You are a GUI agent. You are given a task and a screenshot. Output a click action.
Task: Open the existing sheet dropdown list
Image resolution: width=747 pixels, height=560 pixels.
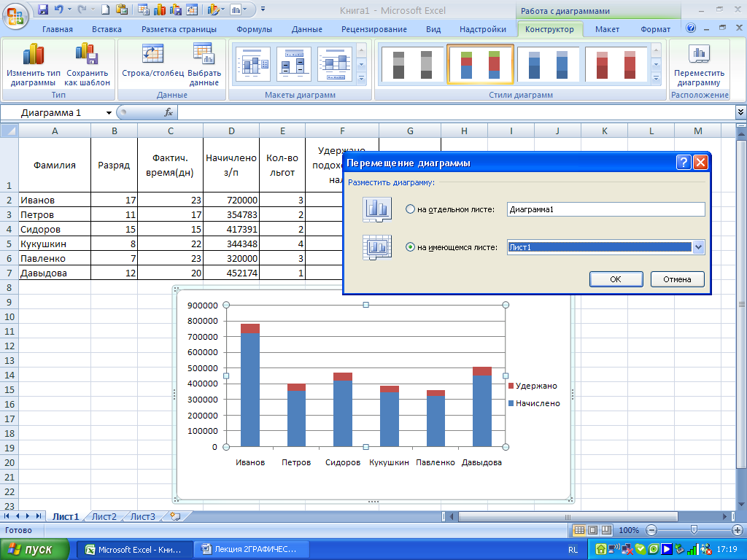(x=699, y=248)
